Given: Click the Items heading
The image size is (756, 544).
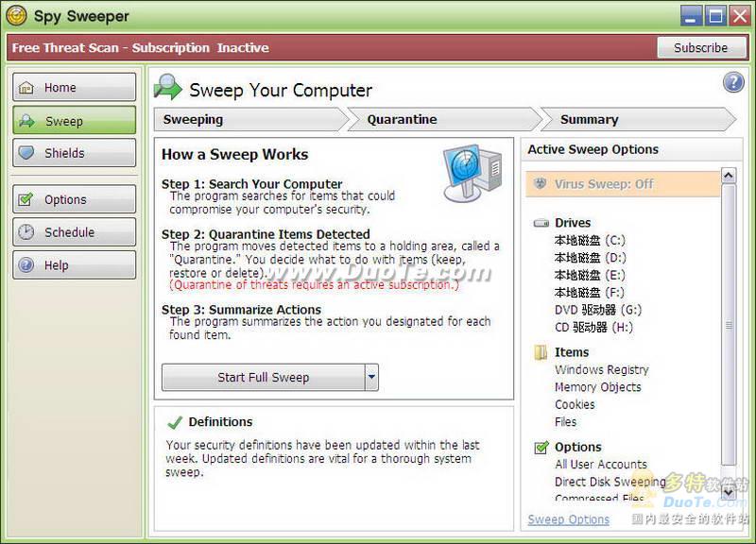Looking at the screenshot, I should 572,352.
